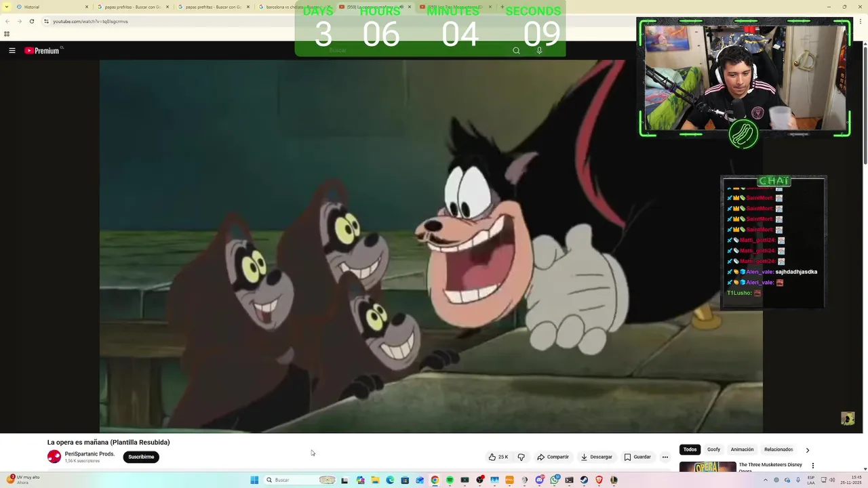The image size is (868, 488).
Task: Open Steam from the taskbar
Action: 584,480
